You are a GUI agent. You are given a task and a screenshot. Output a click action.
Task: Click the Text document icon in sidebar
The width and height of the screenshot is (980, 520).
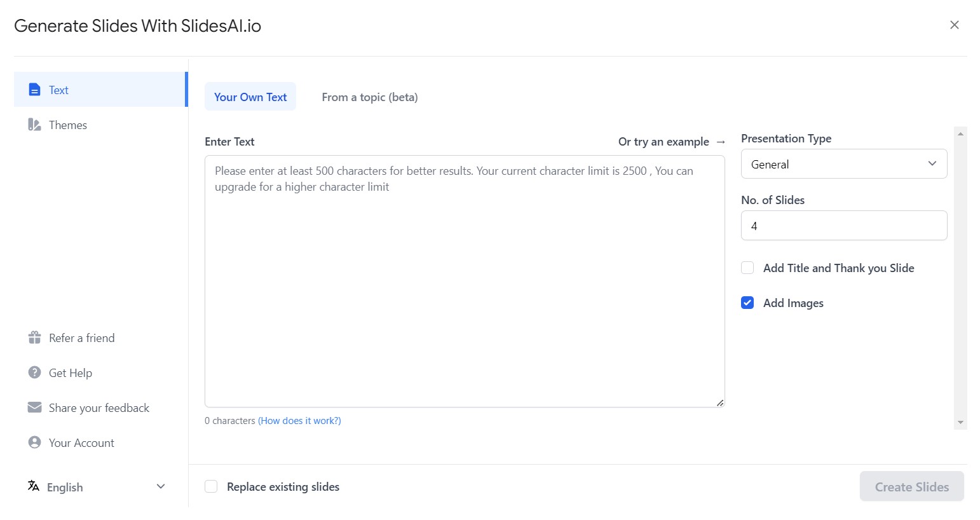point(34,89)
